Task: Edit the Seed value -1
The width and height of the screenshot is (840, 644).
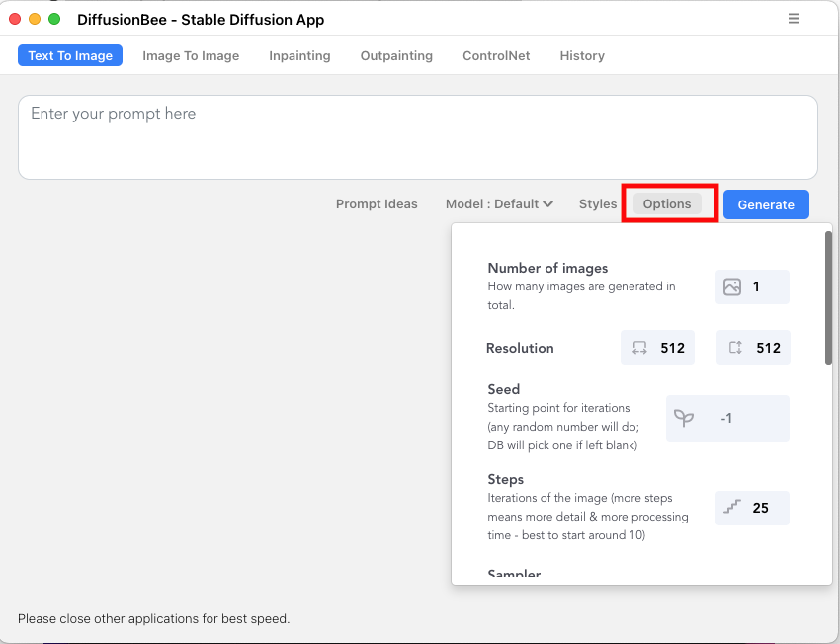Action: [727, 418]
